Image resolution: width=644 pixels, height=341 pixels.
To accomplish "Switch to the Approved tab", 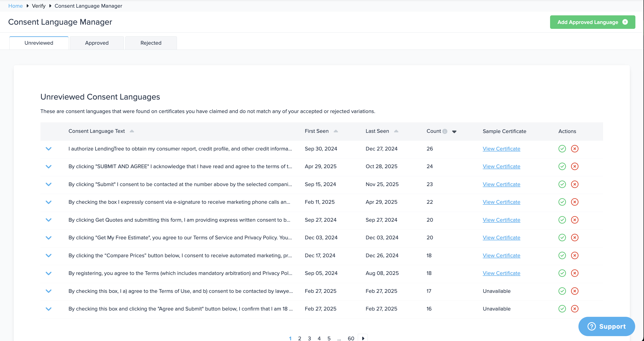I will pyautogui.click(x=97, y=43).
